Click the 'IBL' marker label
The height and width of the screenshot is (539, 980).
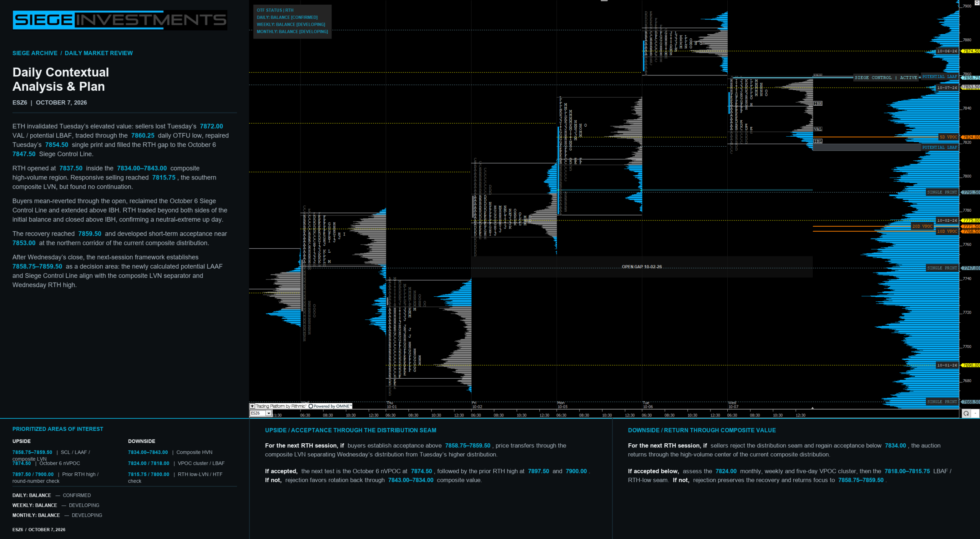click(818, 141)
